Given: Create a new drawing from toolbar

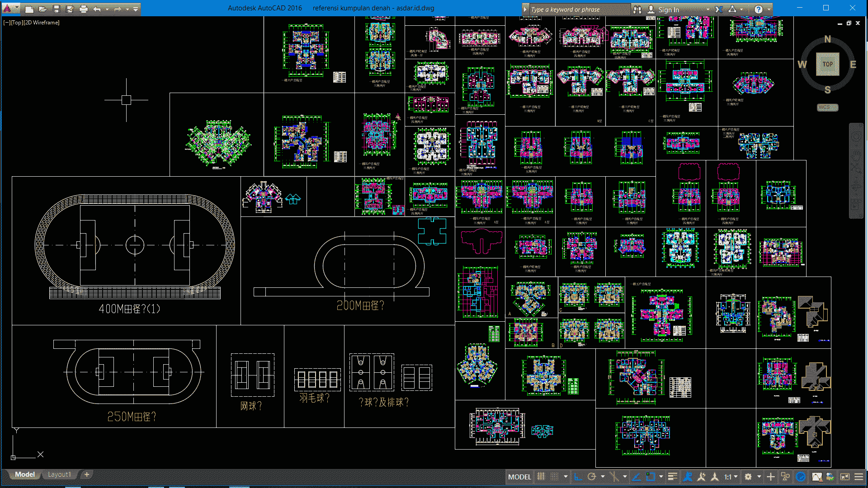Looking at the screenshot, I should 29,9.
